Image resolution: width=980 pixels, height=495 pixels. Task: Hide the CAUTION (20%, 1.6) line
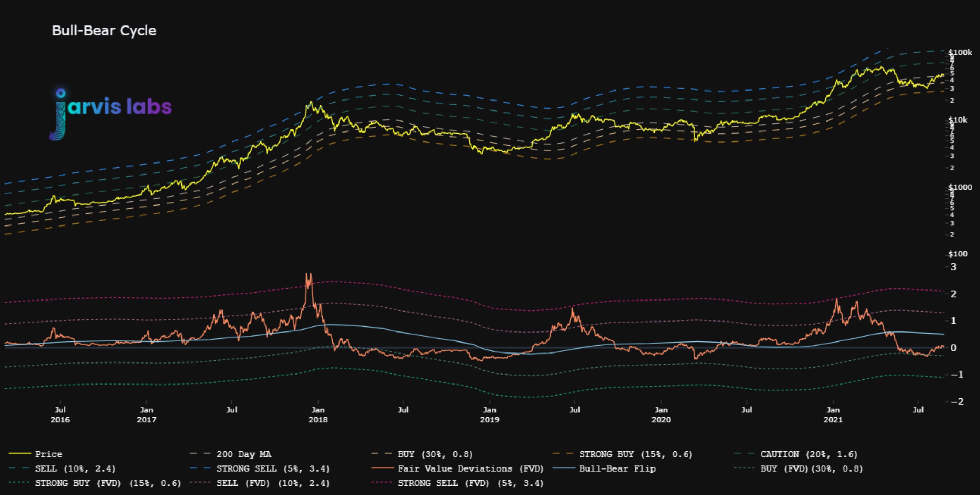tap(809, 454)
